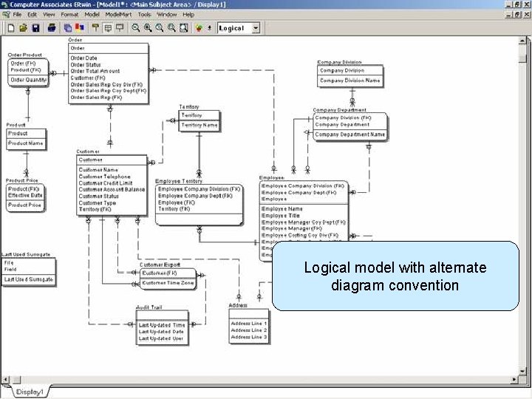Open the File menu

[17, 15]
